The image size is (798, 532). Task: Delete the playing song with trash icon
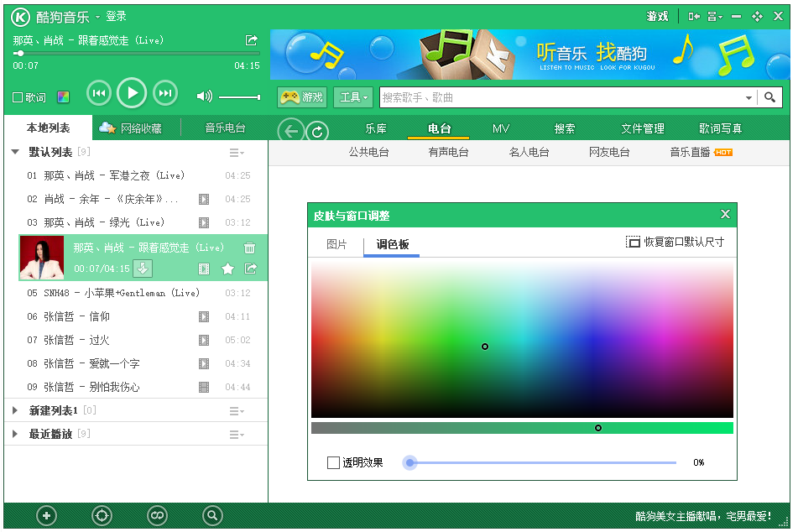(249, 248)
